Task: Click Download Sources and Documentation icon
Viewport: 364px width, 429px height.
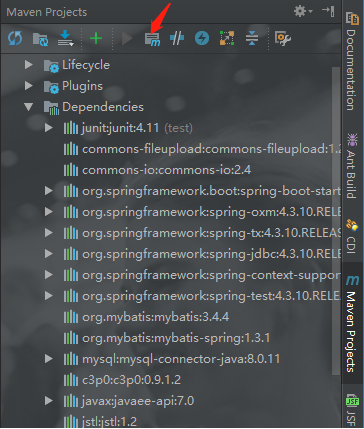Action: (x=65, y=38)
